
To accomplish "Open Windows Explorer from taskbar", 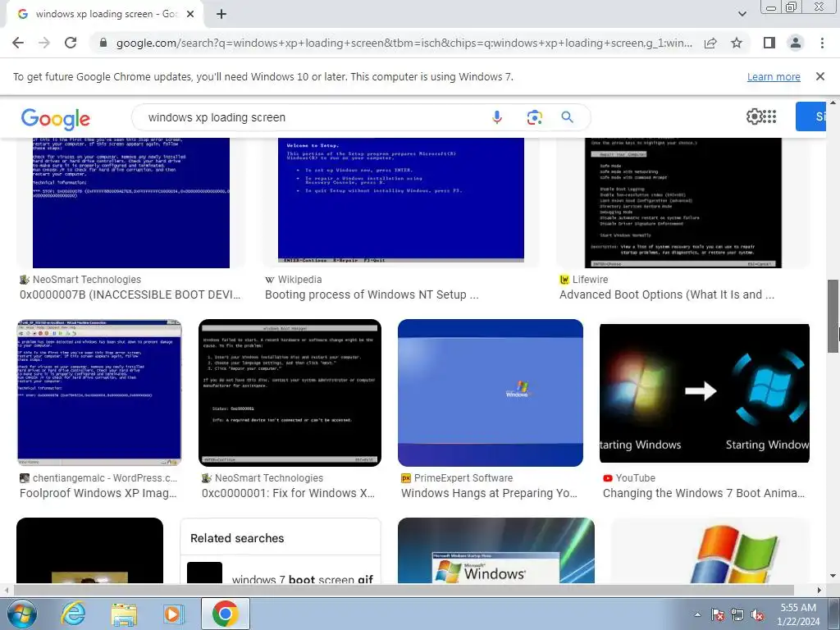I will [x=123, y=614].
